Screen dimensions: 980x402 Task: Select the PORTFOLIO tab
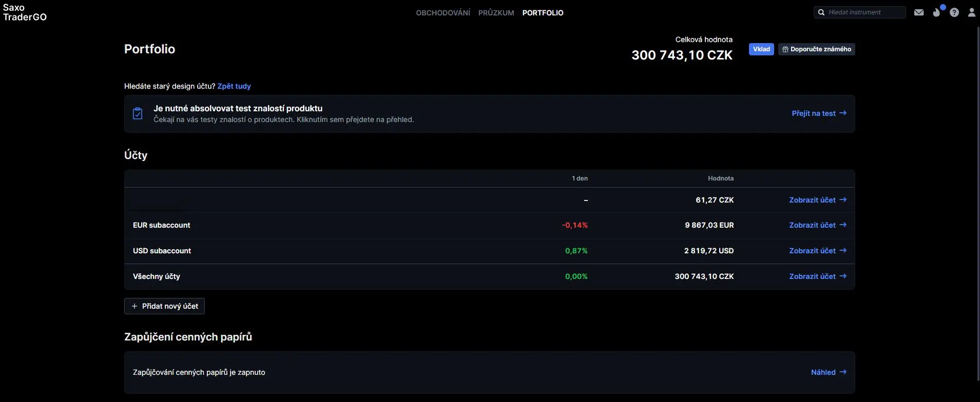pyautogui.click(x=543, y=13)
